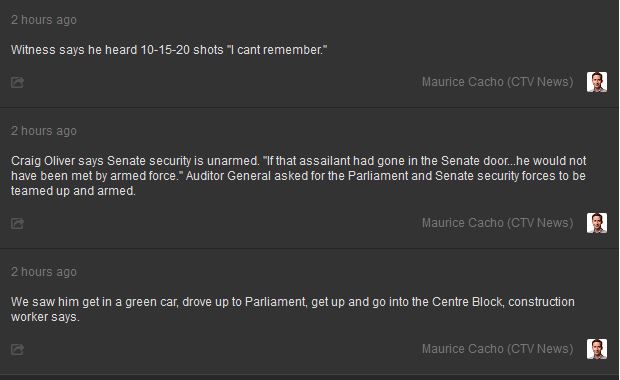
Task: Click the phrase 'I cant remember' quote
Action: pyautogui.click(x=277, y=50)
